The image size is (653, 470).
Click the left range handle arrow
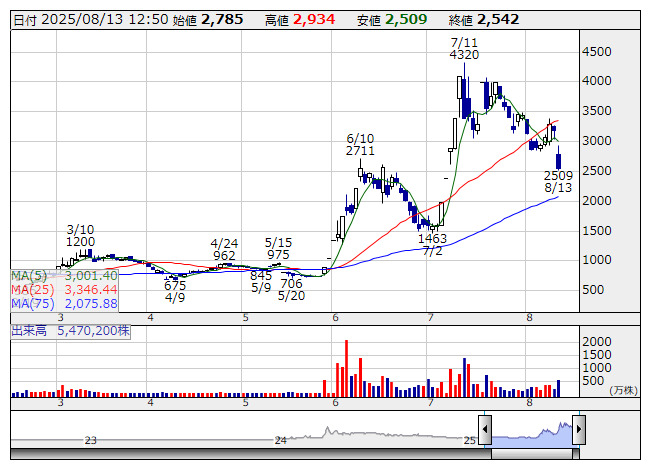[485, 430]
